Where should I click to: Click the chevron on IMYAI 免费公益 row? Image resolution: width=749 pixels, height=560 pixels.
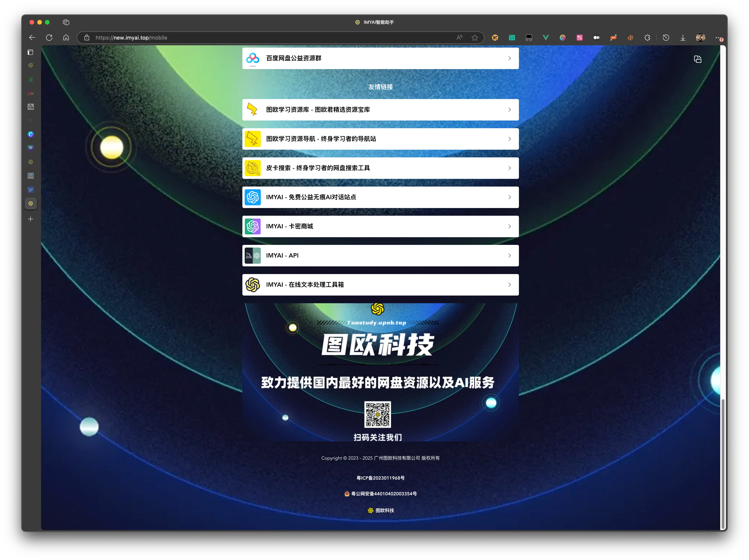click(x=510, y=197)
